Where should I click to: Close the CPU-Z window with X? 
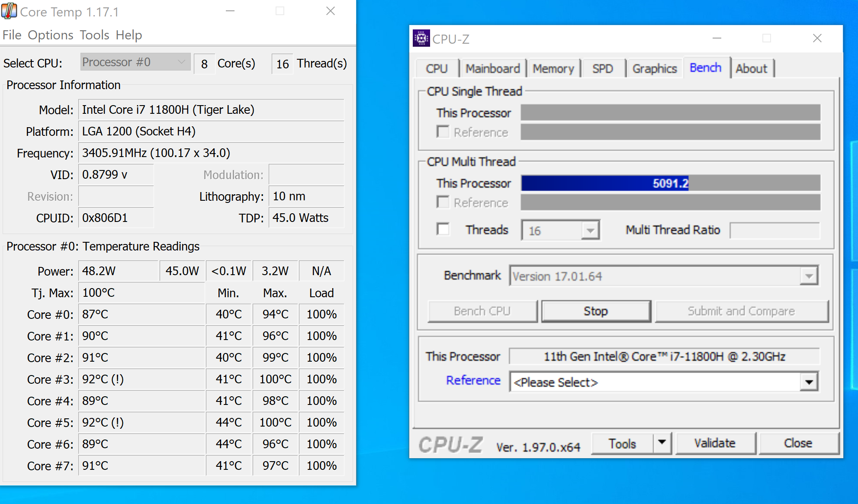[x=817, y=39]
